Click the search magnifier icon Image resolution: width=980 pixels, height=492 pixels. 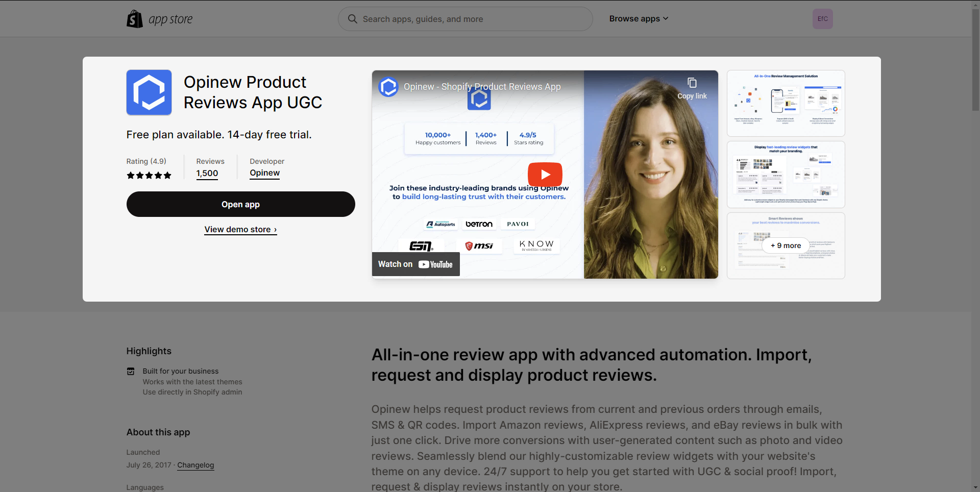352,19
